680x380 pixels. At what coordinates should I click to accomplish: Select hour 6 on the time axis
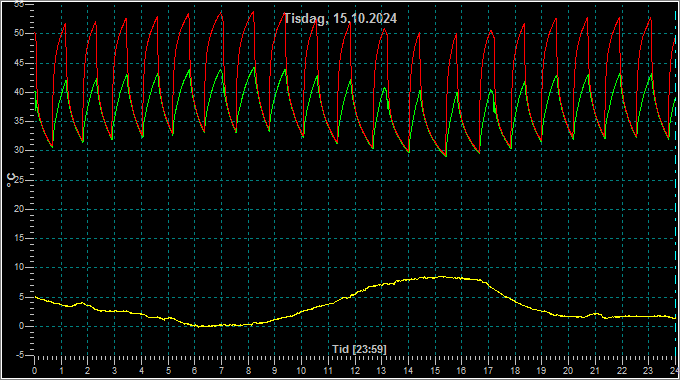tap(194, 371)
